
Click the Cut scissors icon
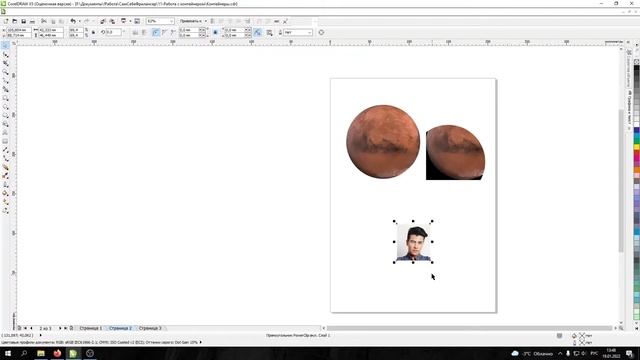44,21
